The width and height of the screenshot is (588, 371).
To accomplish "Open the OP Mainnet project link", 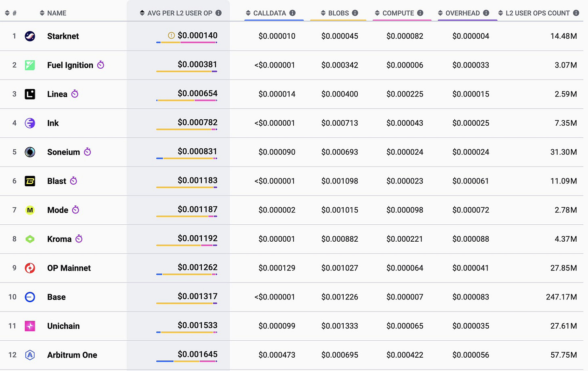I will (69, 268).
